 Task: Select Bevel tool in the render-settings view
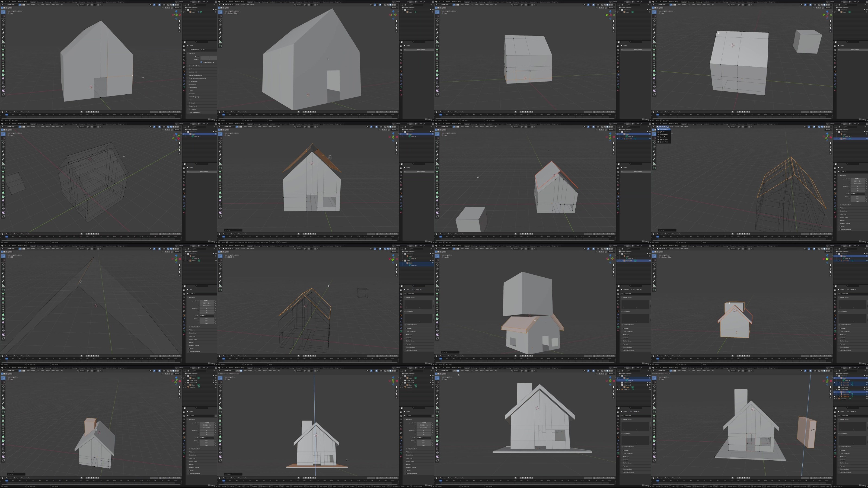click(x=3, y=59)
